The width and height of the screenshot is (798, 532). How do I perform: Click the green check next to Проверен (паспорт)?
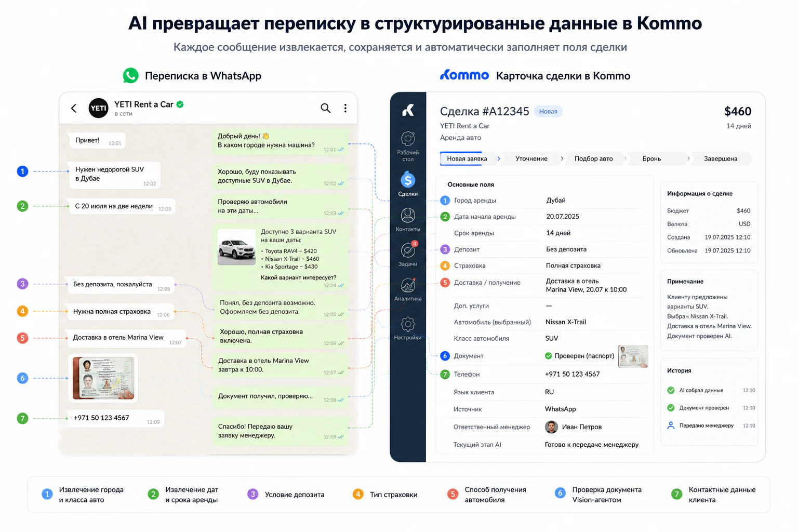point(548,356)
